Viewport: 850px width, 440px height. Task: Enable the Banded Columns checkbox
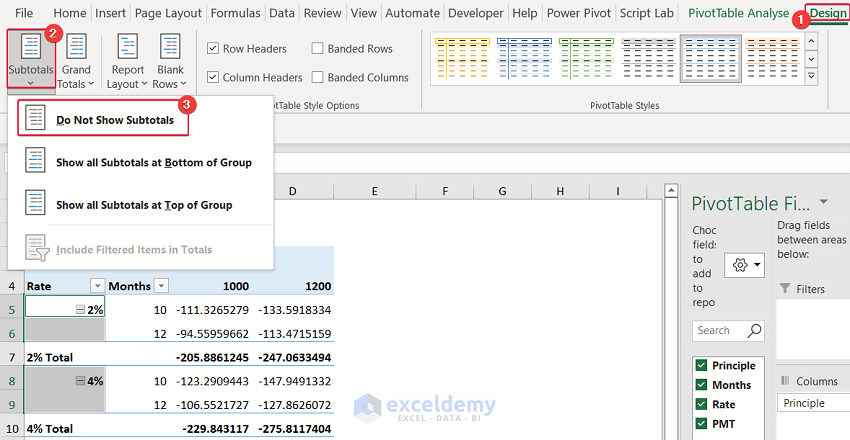pyautogui.click(x=318, y=78)
